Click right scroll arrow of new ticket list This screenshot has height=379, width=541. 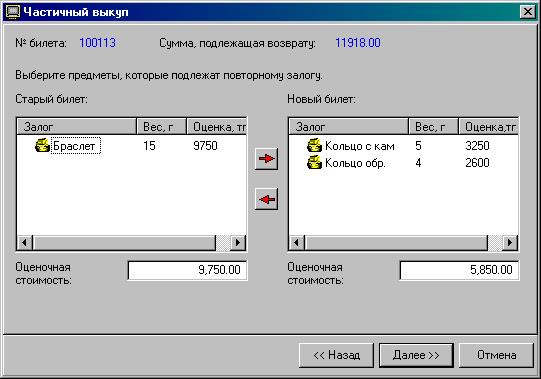click(510, 243)
